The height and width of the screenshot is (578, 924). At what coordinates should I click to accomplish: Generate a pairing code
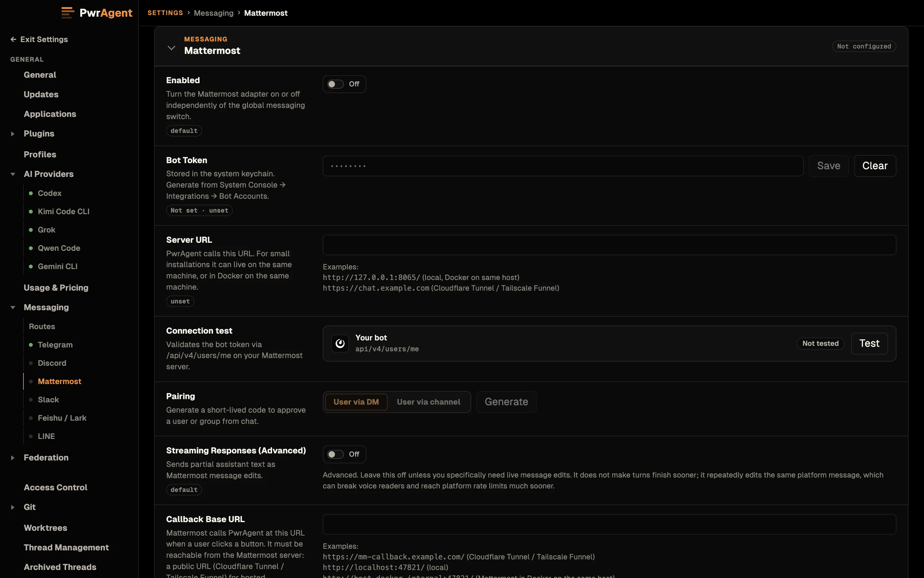(x=506, y=402)
